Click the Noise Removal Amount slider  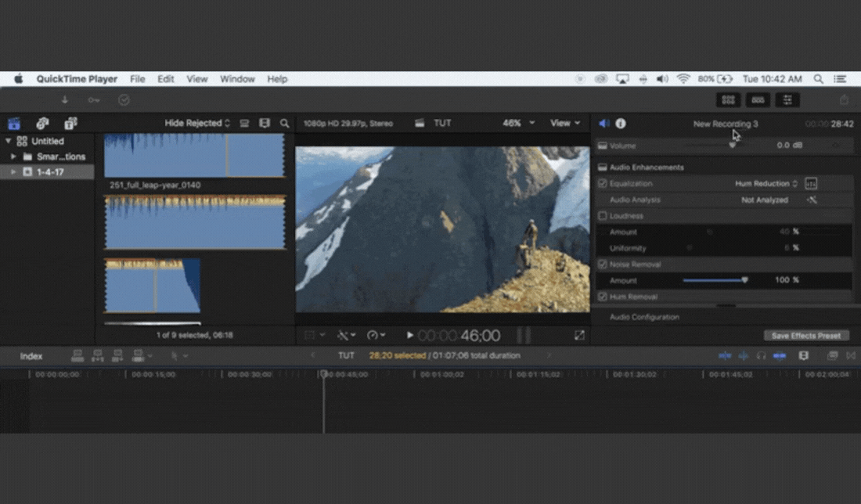pyautogui.click(x=715, y=280)
